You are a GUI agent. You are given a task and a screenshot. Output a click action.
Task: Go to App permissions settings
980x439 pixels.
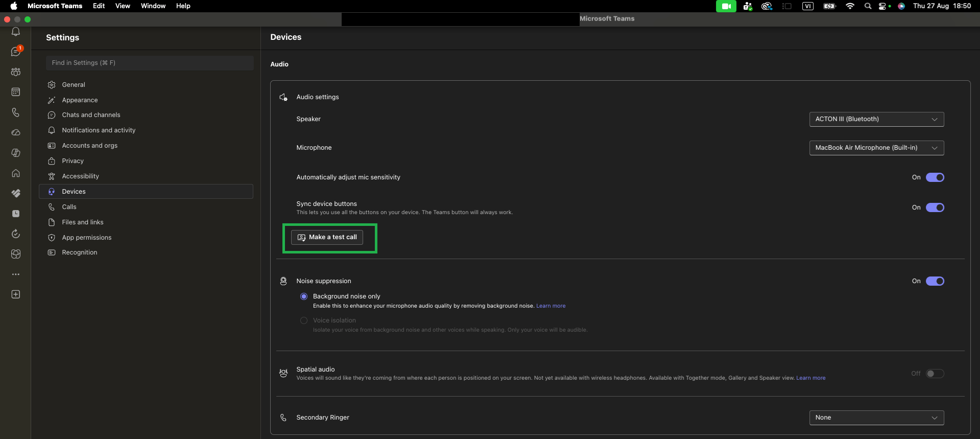click(146, 238)
